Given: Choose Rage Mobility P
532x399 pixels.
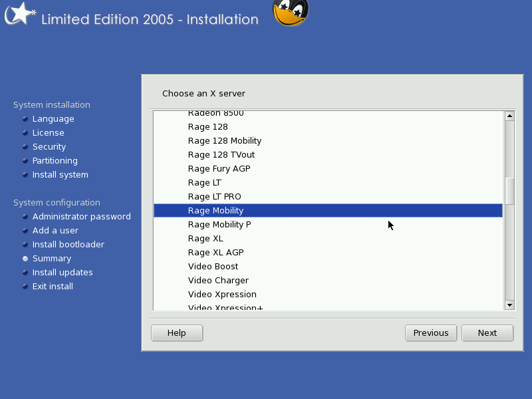Looking at the screenshot, I should pos(328,225).
